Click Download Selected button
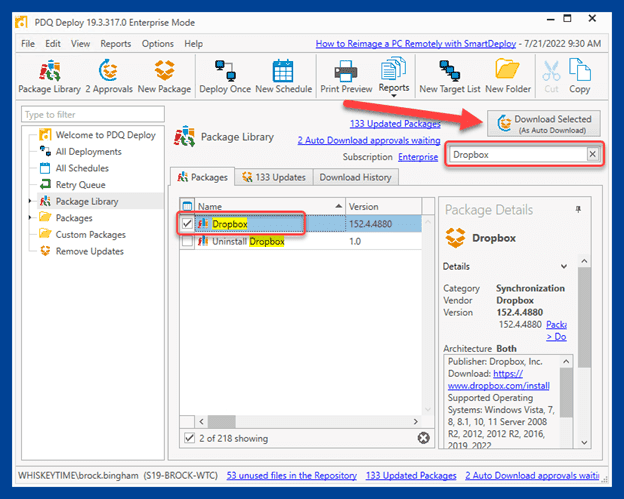Viewport: 624px width, 499px height. tap(544, 124)
